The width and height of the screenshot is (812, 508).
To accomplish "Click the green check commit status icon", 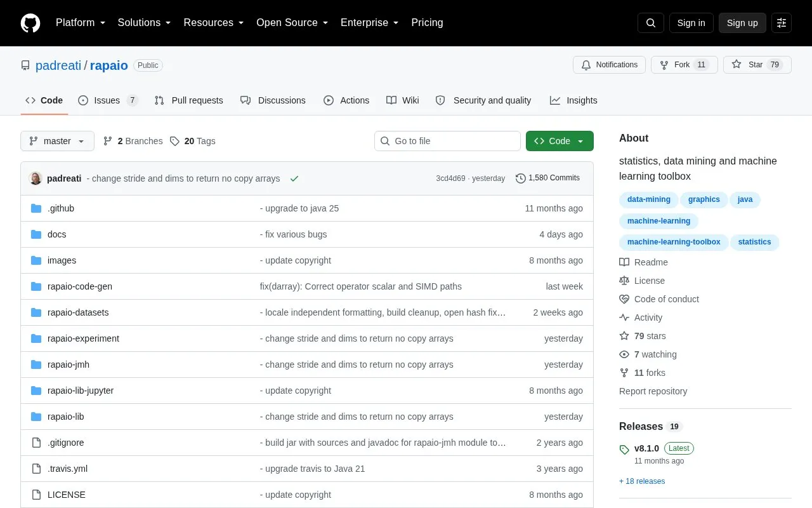I will click(294, 178).
